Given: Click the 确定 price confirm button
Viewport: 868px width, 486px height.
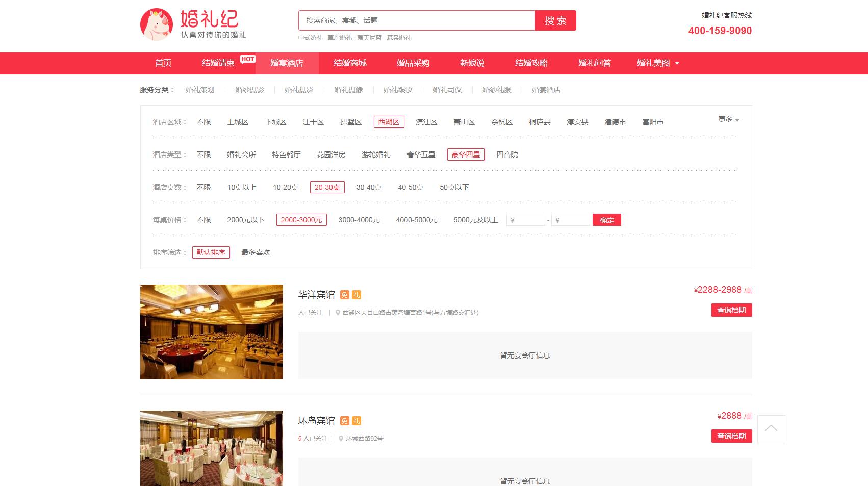Looking at the screenshot, I should coord(607,220).
